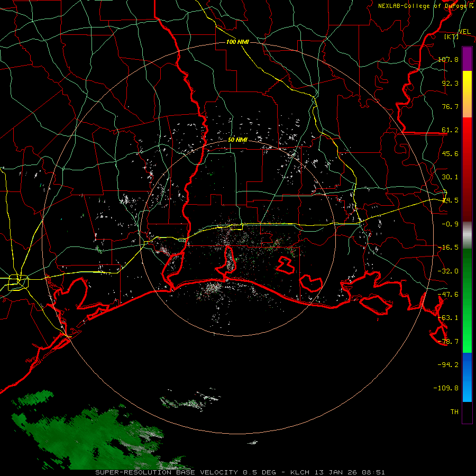476x476 pixels.
Task: Click the green segment of the velocity color bar
Action: pos(467,300)
